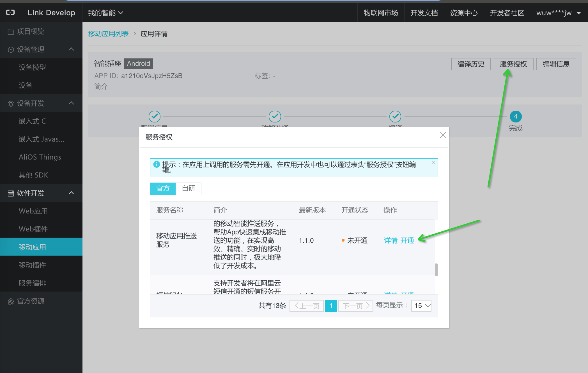Image resolution: width=588 pixels, height=373 pixels.
Task: Open 其他 SDK in sidebar
Action: point(41,175)
